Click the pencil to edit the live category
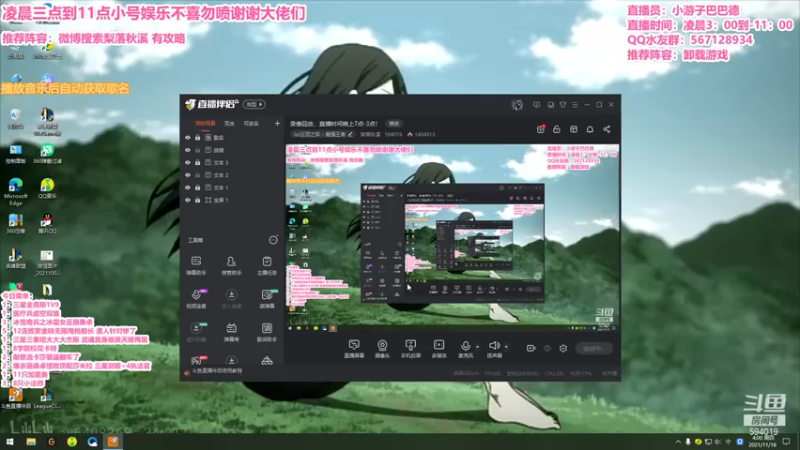This screenshot has height=450, width=800. 350,134
